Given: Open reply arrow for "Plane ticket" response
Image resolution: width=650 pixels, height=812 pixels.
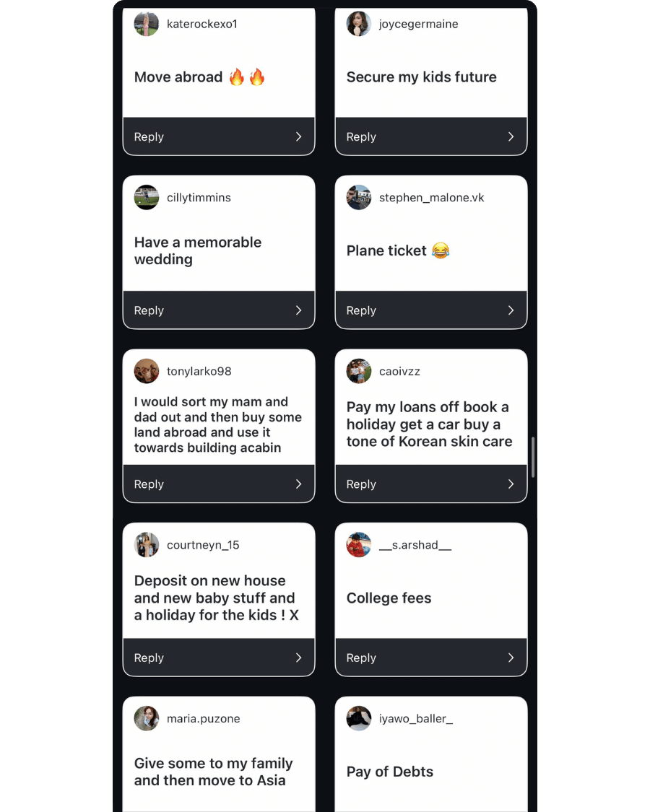Looking at the screenshot, I should 511,310.
